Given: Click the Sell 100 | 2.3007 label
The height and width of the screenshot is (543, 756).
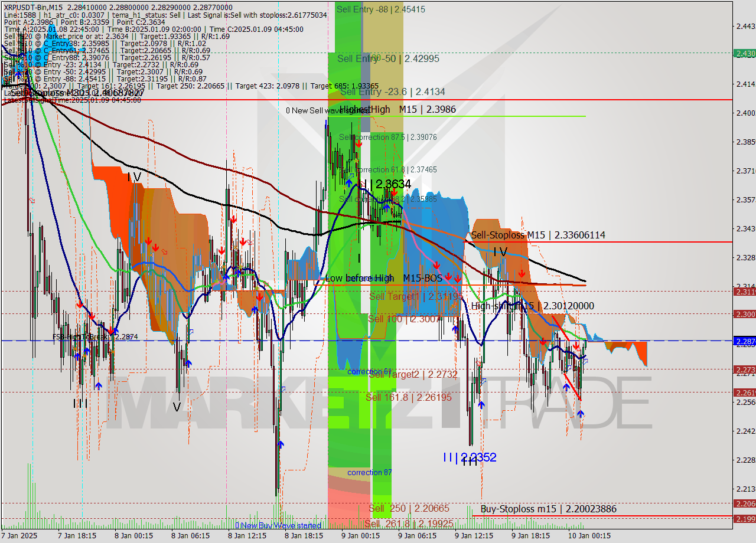Looking at the screenshot, I should coord(405,319).
